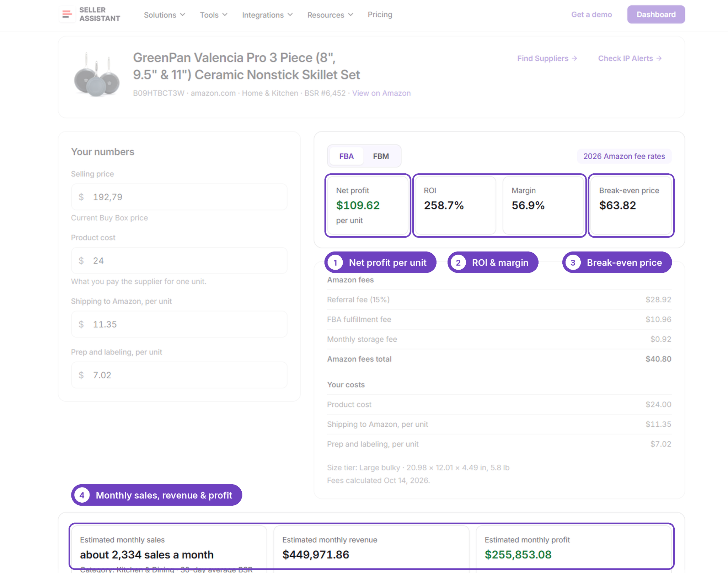728x573 pixels.
Task: Switch to the FBA tab
Action: click(x=346, y=156)
